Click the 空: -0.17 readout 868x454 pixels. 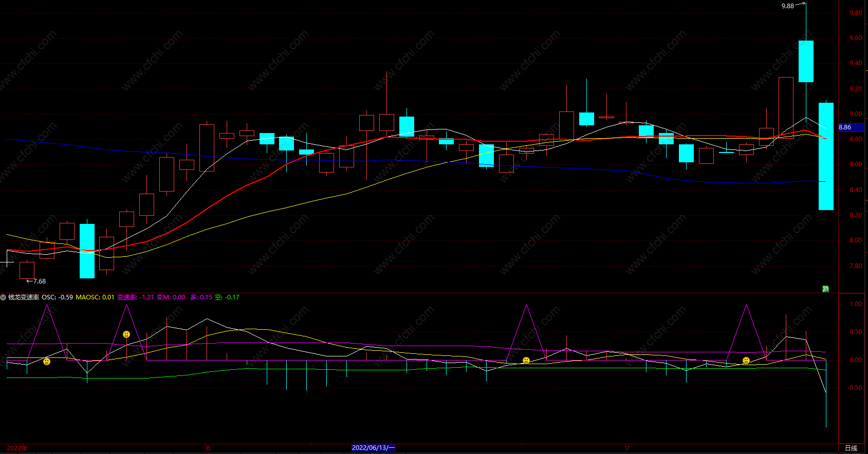227,297
